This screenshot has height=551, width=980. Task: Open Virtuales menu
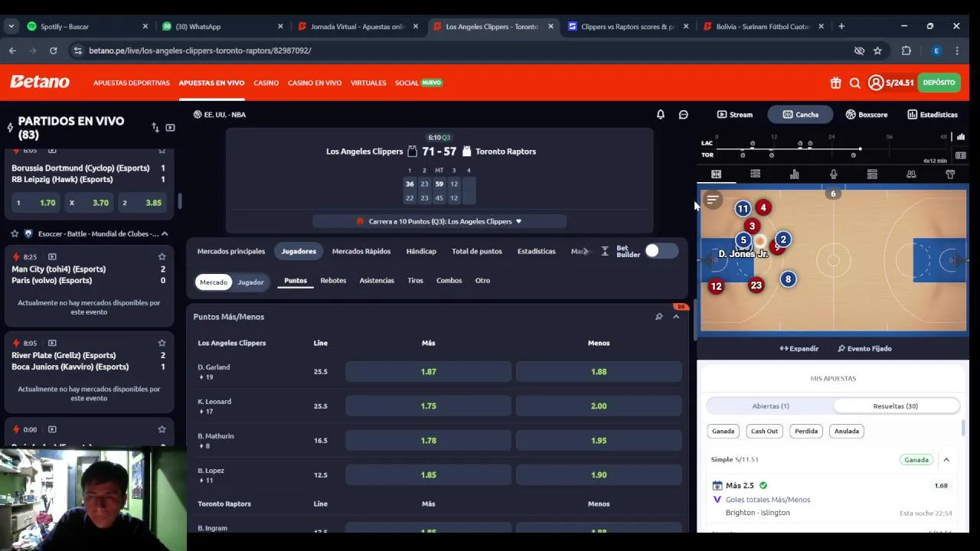click(368, 83)
